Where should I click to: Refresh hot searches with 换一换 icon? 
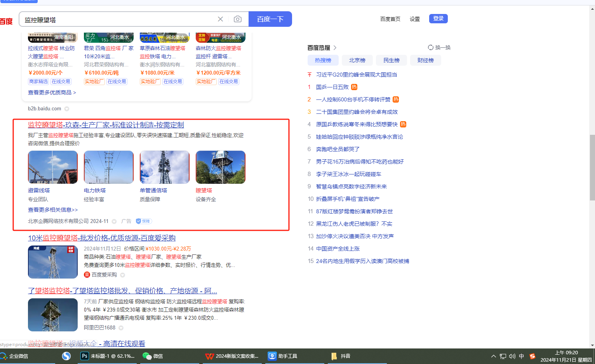[x=430, y=47]
